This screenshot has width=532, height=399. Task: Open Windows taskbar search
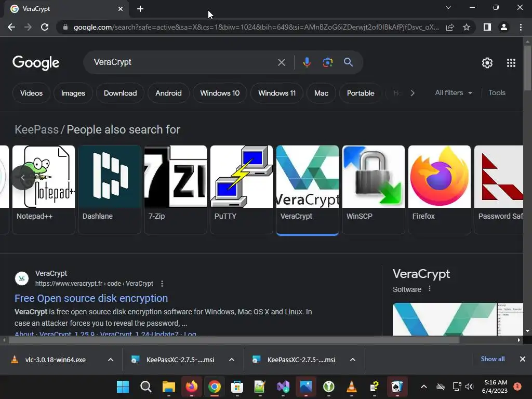[x=146, y=387]
